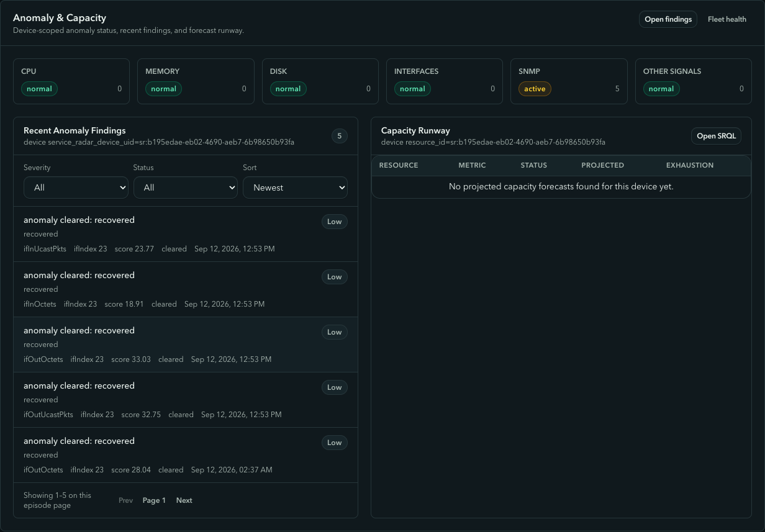Click the Other Signals normal badge

661,89
